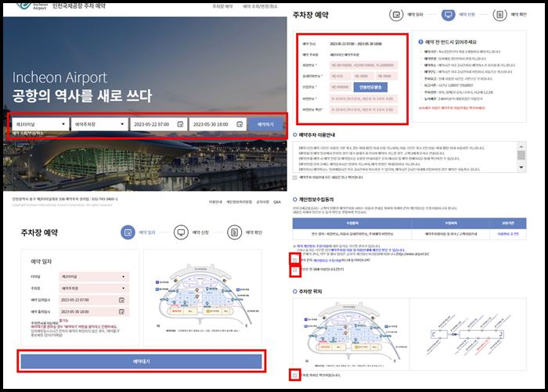Image resolution: width=548 pixels, height=392 pixels.
Task: Open the Q&A footer link
Action: coord(277,202)
